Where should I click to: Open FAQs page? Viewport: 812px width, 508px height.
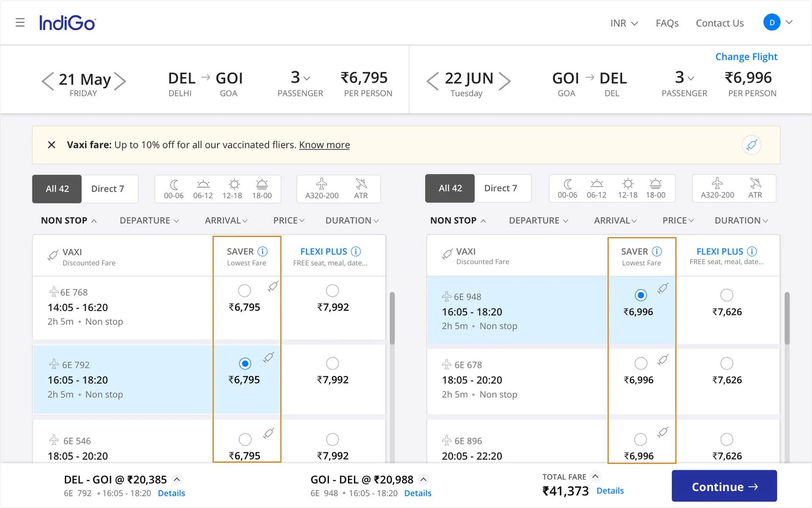667,23
